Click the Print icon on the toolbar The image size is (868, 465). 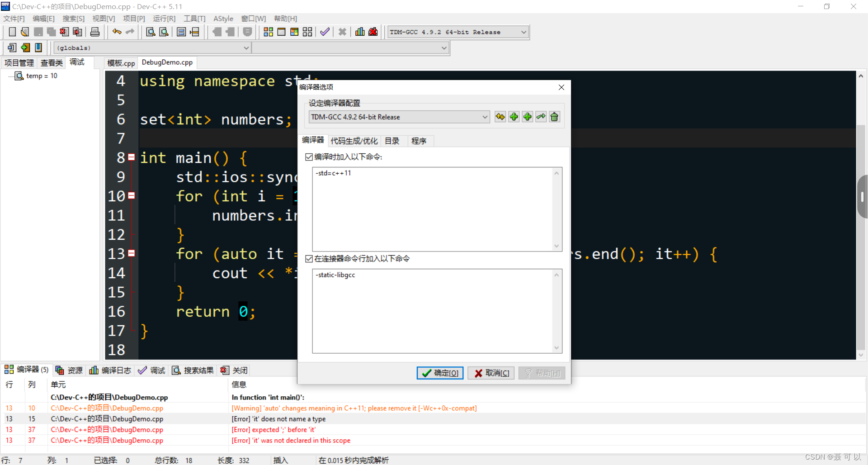tap(94, 32)
